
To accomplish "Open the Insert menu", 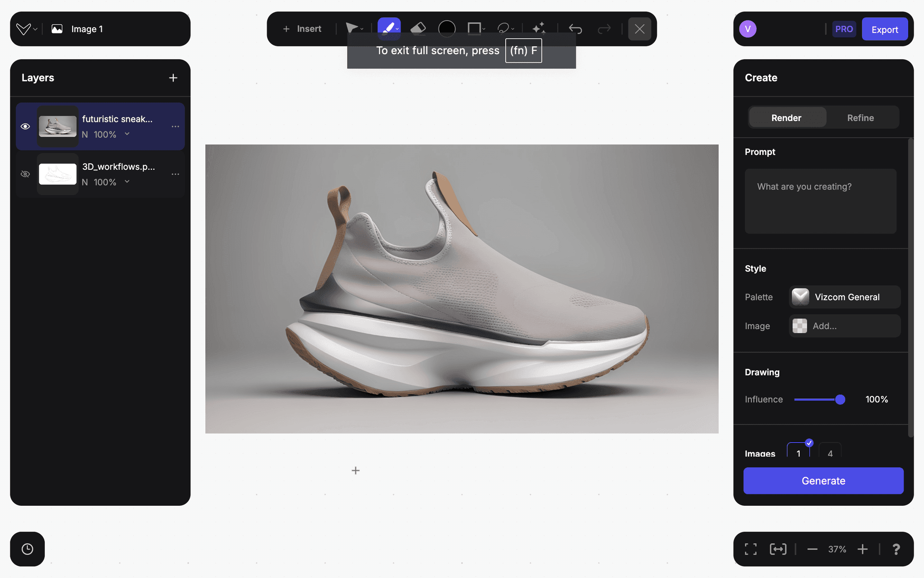I will (302, 28).
